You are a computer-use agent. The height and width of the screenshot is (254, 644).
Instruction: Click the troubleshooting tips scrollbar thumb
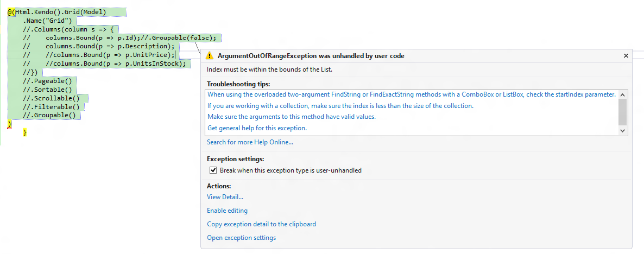[622, 112]
